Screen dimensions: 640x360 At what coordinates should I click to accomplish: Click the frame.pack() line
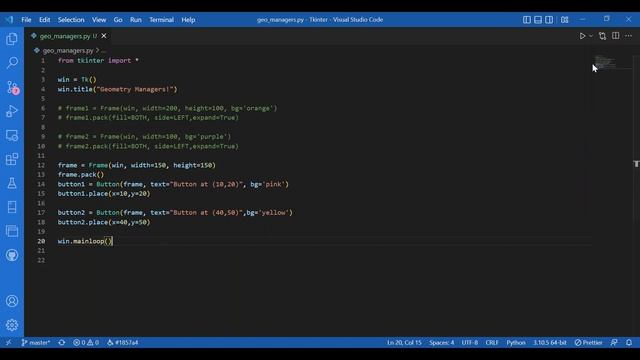pos(81,175)
